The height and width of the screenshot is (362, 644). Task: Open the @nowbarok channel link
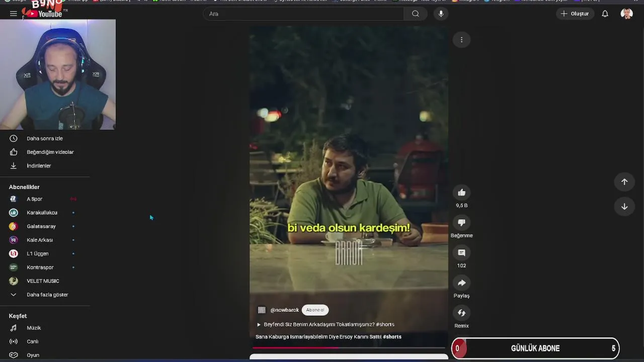point(284,310)
